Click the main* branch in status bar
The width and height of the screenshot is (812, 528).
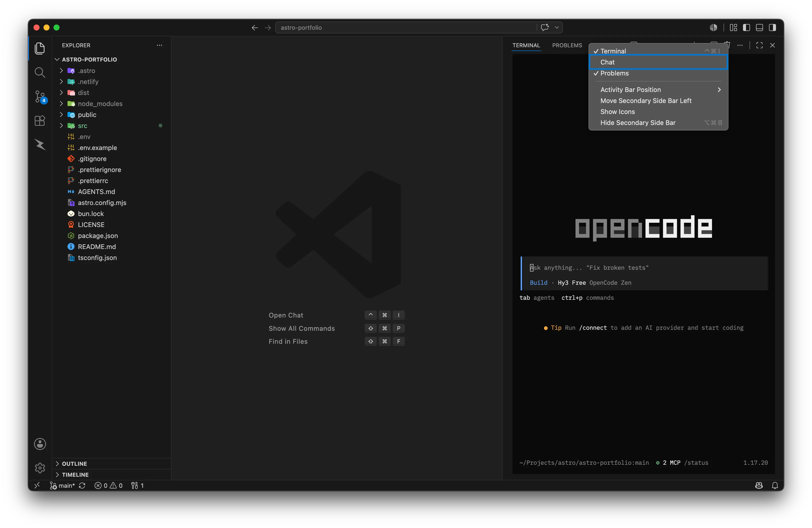(x=62, y=485)
